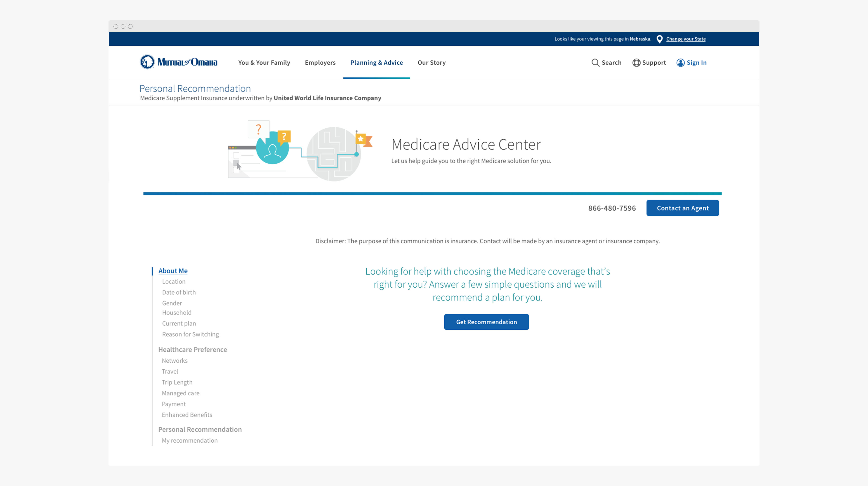
Task: Click the Mutual of Omaha logo
Action: (x=179, y=62)
